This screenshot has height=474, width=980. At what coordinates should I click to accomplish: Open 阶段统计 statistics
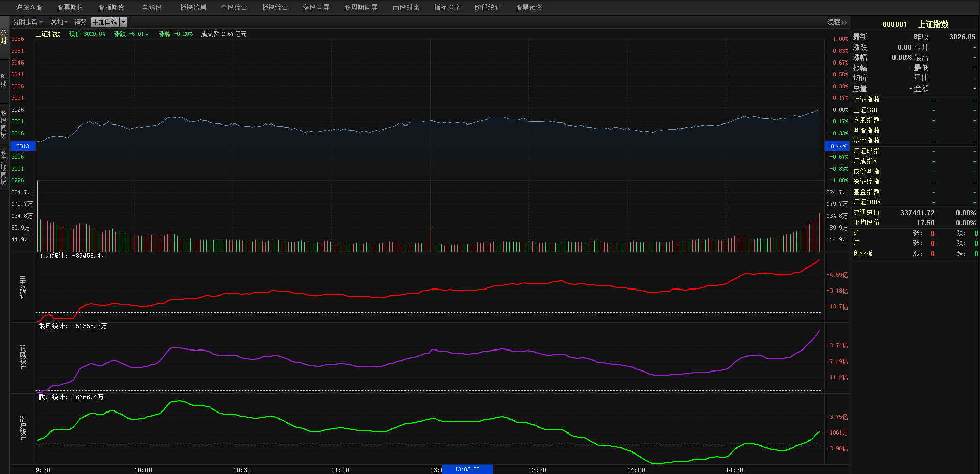pyautogui.click(x=488, y=7)
